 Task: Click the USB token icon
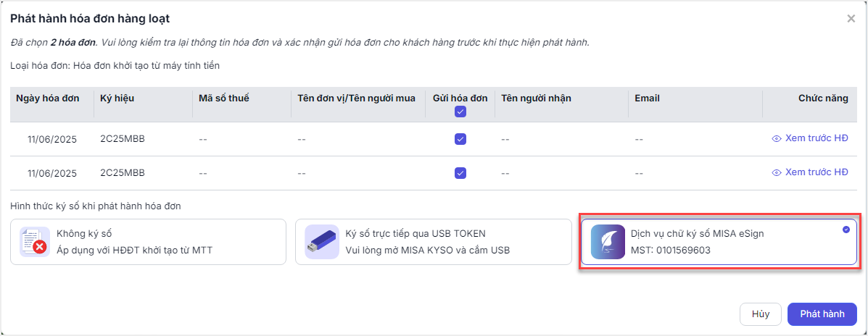coord(321,241)
